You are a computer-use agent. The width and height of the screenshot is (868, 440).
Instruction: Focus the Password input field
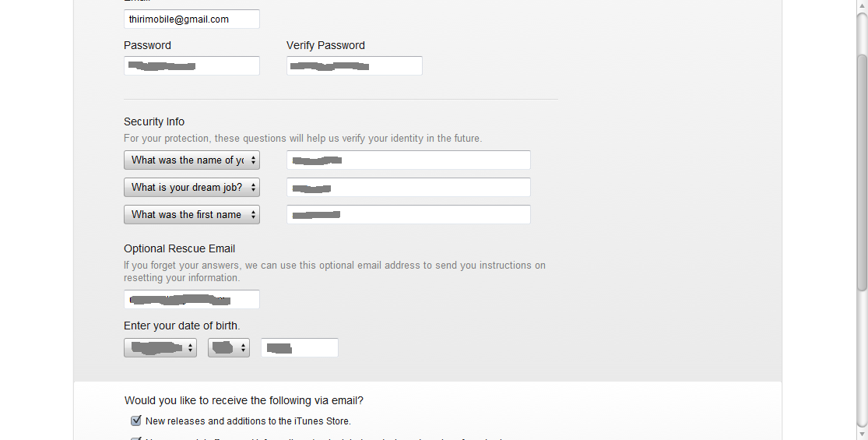[x=192, y=66]
